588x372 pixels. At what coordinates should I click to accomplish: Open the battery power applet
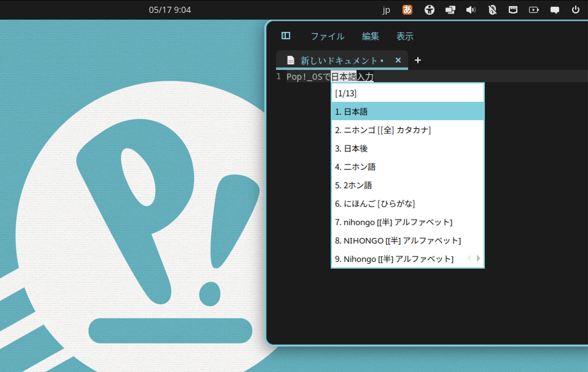pyautogui.click(x=534, y=10)
